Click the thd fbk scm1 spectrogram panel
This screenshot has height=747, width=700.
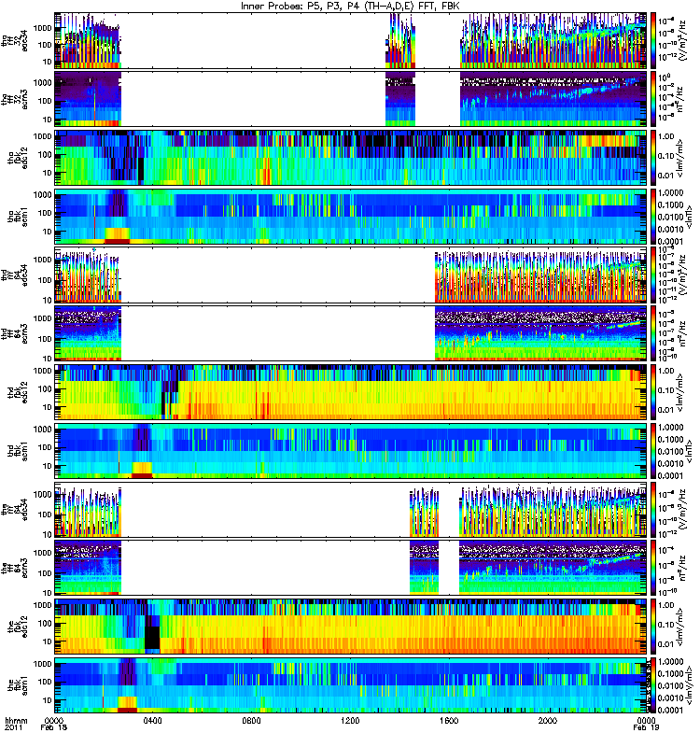pos(351,451)
